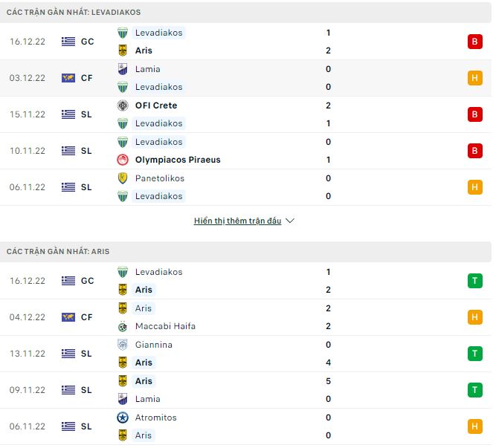Click the Giannina team crest icon

(x=123, y=345)
